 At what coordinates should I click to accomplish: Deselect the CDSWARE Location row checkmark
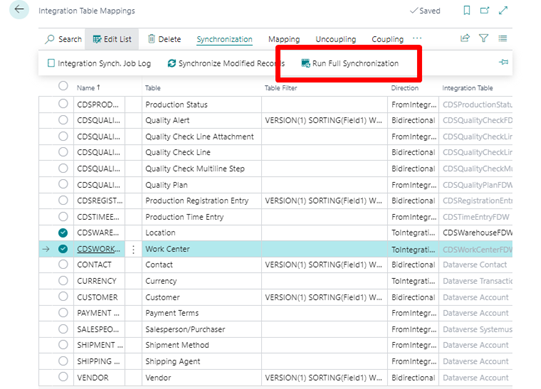pos(63,233)
